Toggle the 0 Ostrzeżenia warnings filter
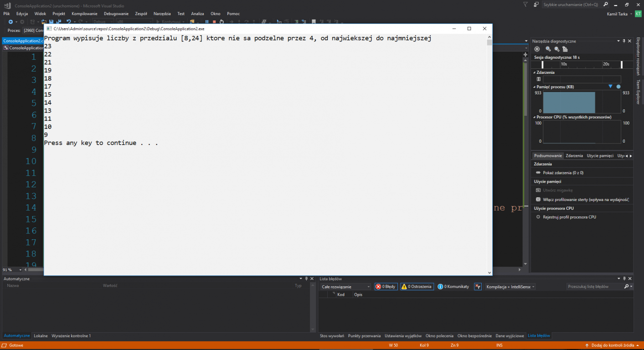This screenshot has height=350, width=644. [x=417, y=287]
